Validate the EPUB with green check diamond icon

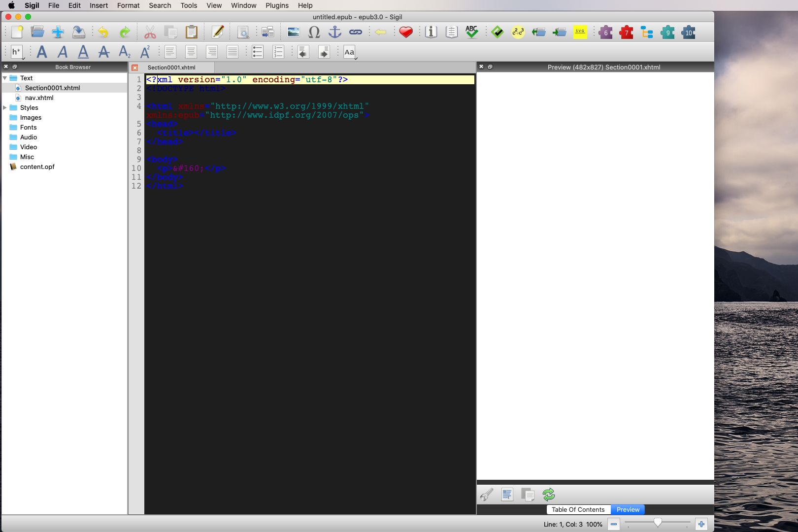[x=498, y=33]
